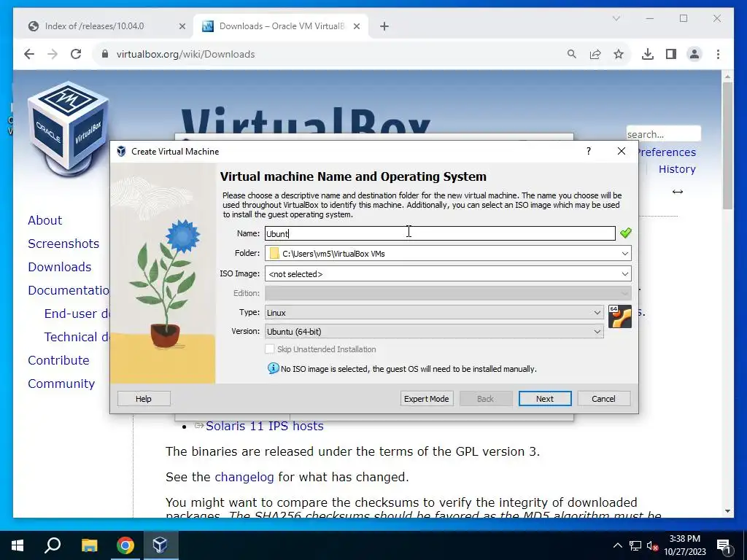The image size is (747, 560).
Task: Open the Chrome profile avatar
Action: 694,54
